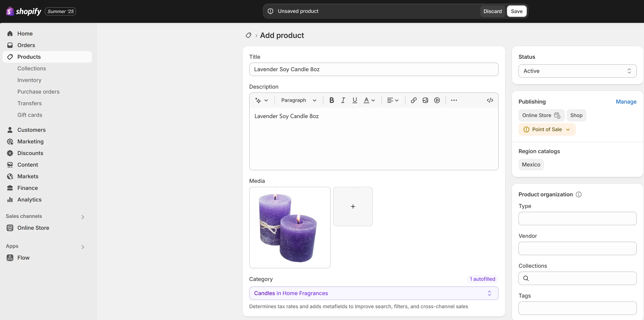Insert video icon in description toolbar
Viewport: 644px width, 320px height.
437,100
